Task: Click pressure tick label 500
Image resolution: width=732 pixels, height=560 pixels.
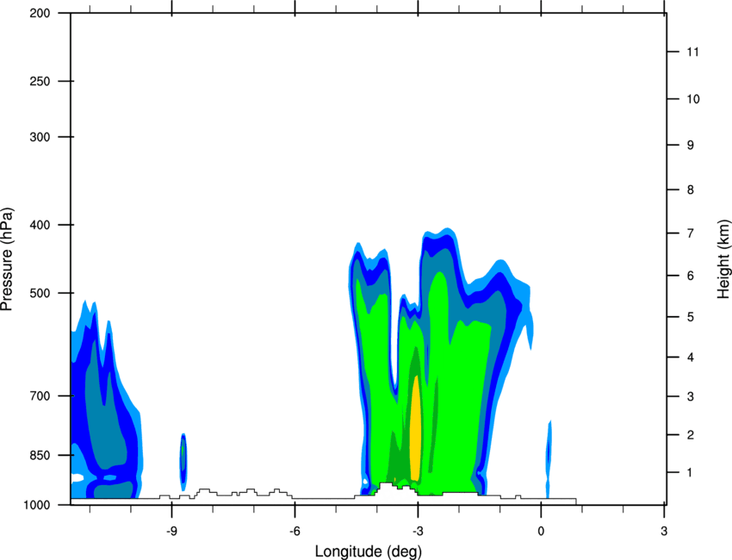Action: pyautogui.click(x=40, y=293)
